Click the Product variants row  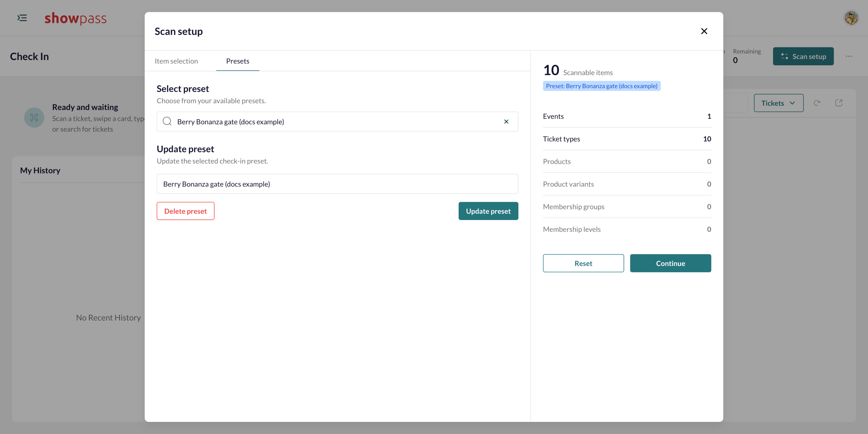627,184
